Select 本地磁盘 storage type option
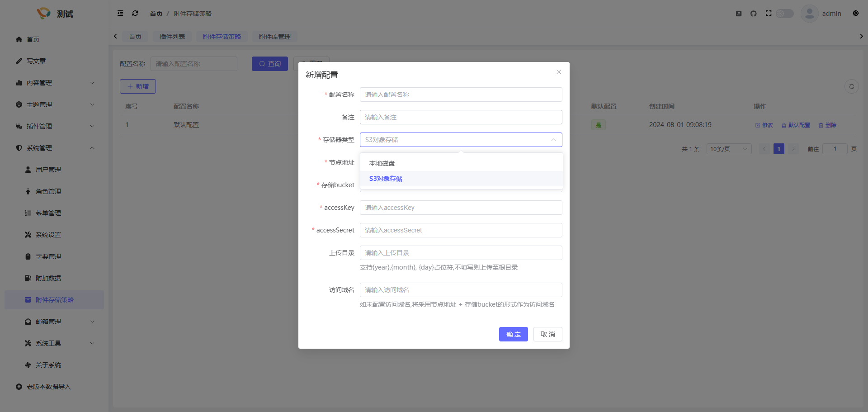 382,163
